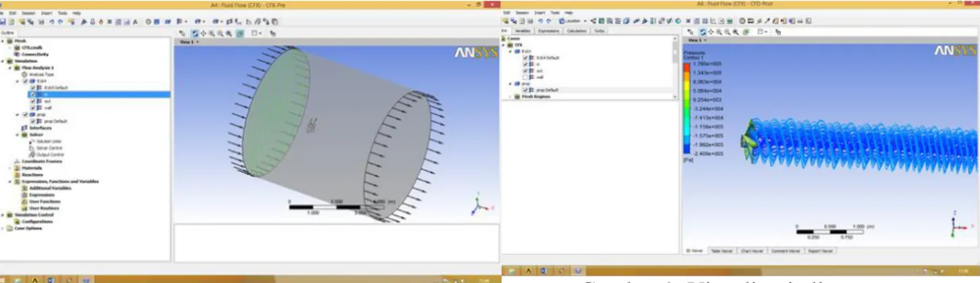This screenshot has height=283, width=980.
Task: Click the Pan icon in CFD-Post viewer toolbar
Action: coord(711,32)
